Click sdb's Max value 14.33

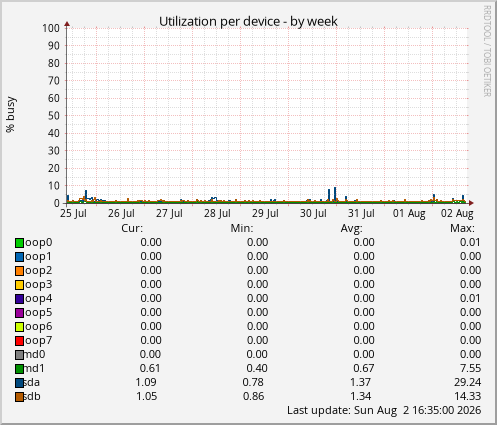pos(467,396)
